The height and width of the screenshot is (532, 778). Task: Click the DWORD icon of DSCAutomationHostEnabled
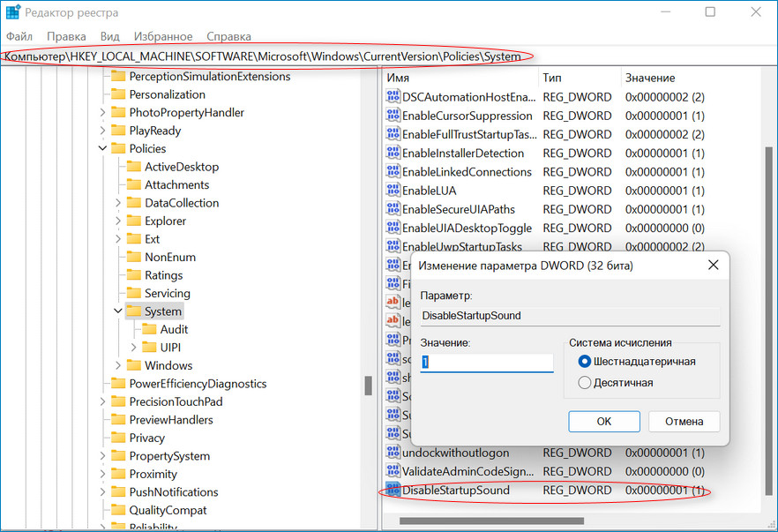pyautogui.click(x=393, y=97)
